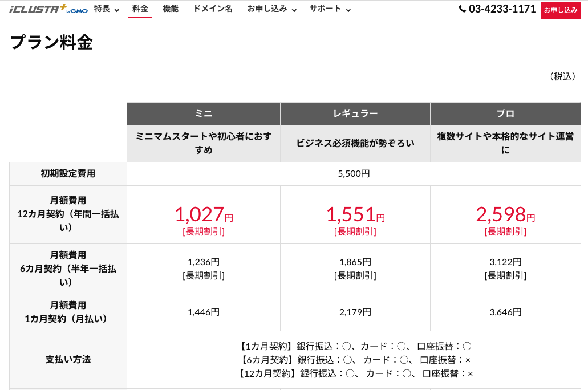Click the 1,236円 six-month price

tap(204, 262)
